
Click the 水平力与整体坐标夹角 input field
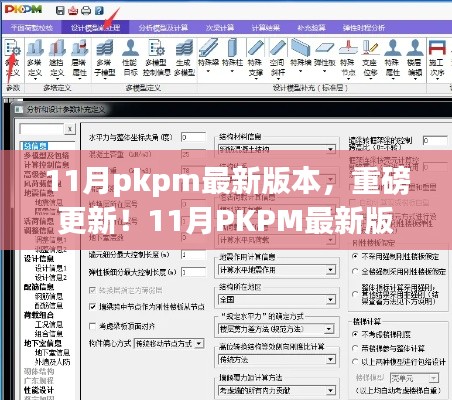[194, 137]
